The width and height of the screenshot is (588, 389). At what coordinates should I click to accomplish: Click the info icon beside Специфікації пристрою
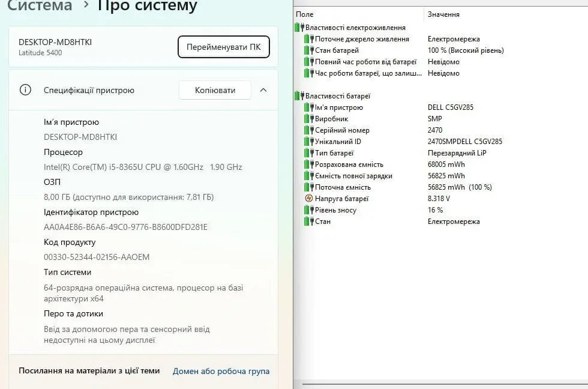coord(25,90)
